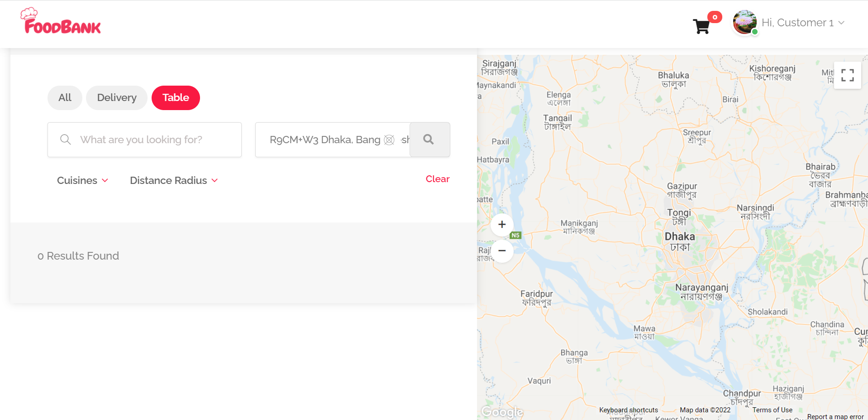Select the Table filter pill
Image resolution: width=868 pixels, height=420 pixels.
click(176, 98)
